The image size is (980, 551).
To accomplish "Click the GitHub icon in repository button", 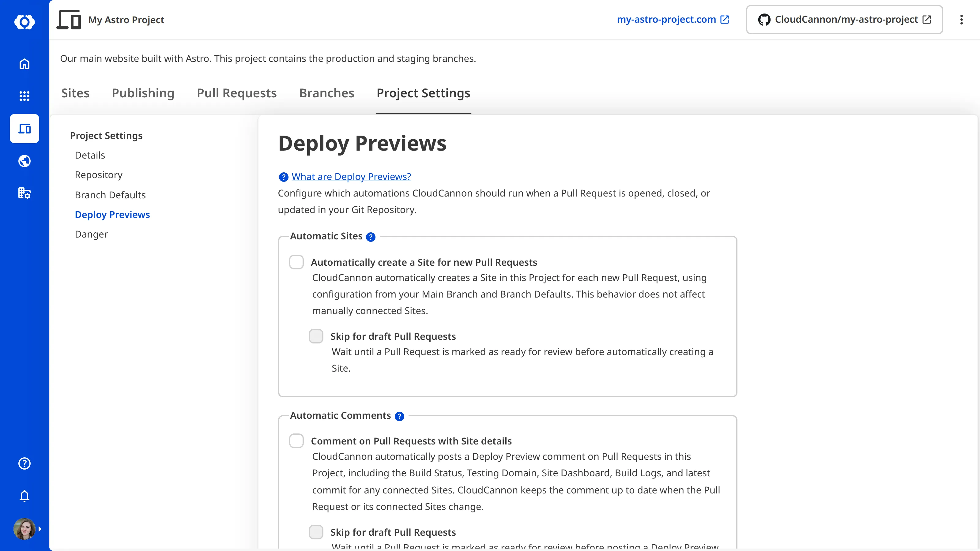I will click(764, 20).
